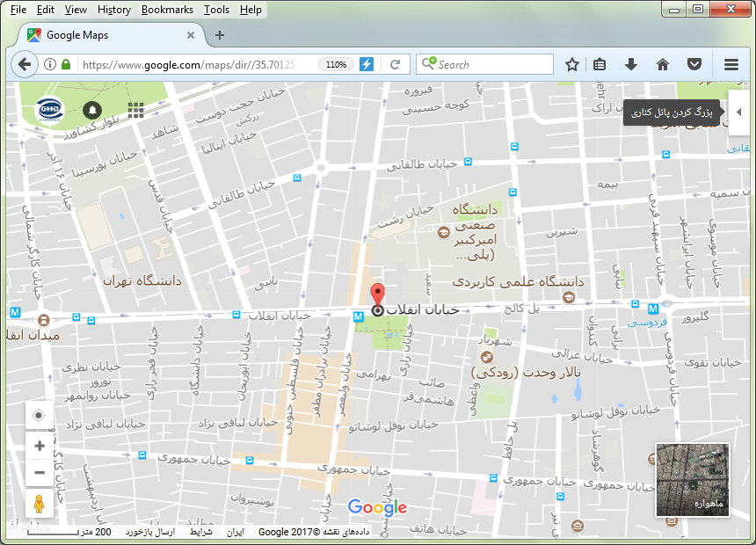The width and height of the screenshot is (756, 545).
Task: Open the Bookmarks menu
Action: point(167,10)
